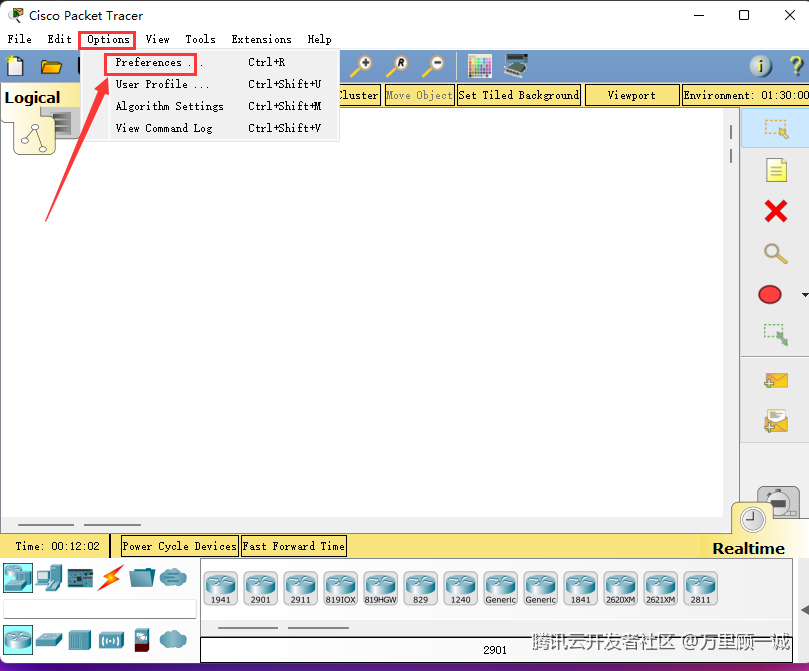Click the yellow question mark help icon
The width and height of the screenshot is (809, 671).
pos(797,66)
